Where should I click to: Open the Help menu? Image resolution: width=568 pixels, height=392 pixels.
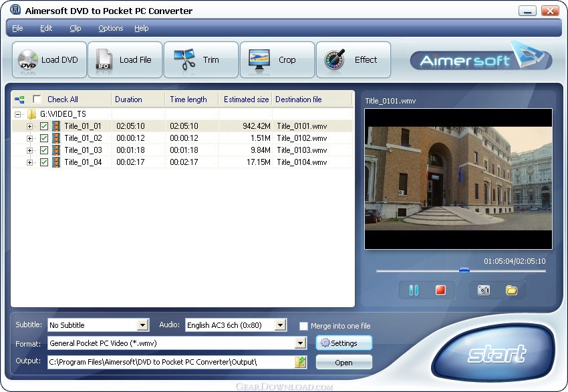click(x=141, y=28)
